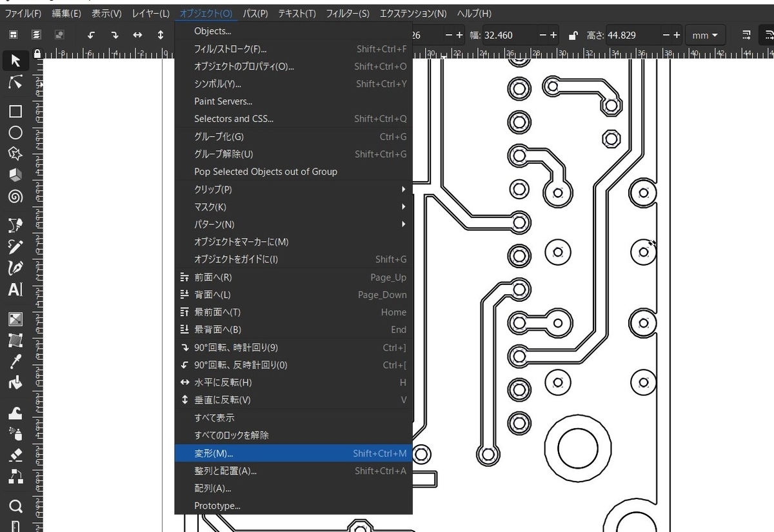
Task: Choose the Text tool
Action: coord(15,290)
